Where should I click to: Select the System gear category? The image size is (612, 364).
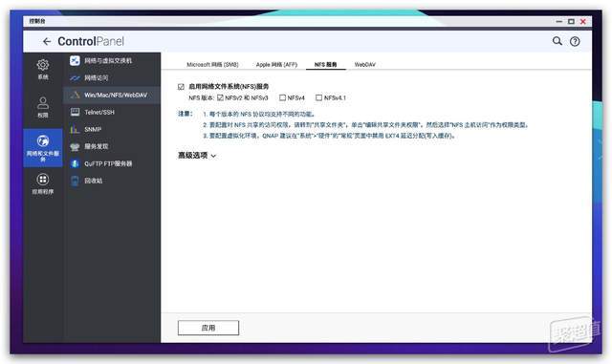43,70
